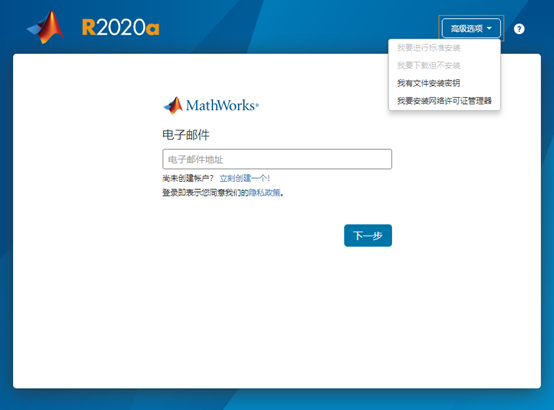
Task: Click the 电子邮件 heading text
Action: pos(186,135)
